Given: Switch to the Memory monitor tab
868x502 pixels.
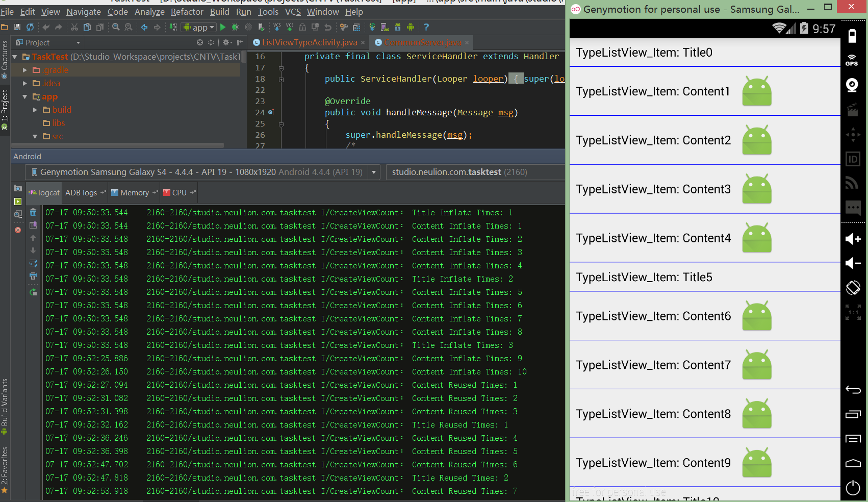Looking at the screenshot, I should click(x=134, y=192).
